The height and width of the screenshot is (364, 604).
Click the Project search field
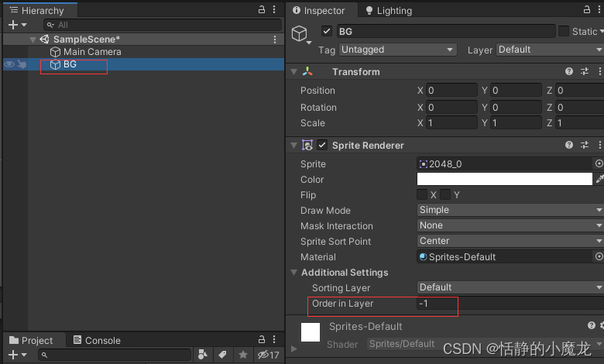tap(115, 355)
